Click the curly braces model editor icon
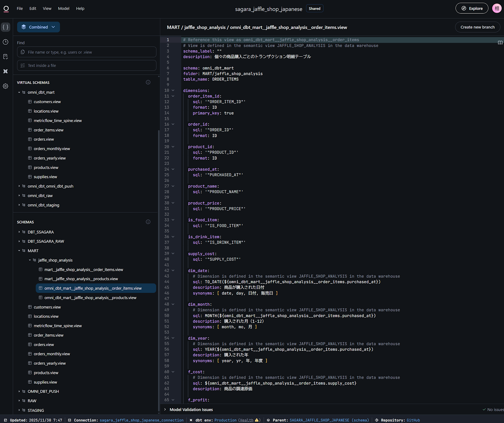The height and width of the screenshot is (423, 504). 6,27
